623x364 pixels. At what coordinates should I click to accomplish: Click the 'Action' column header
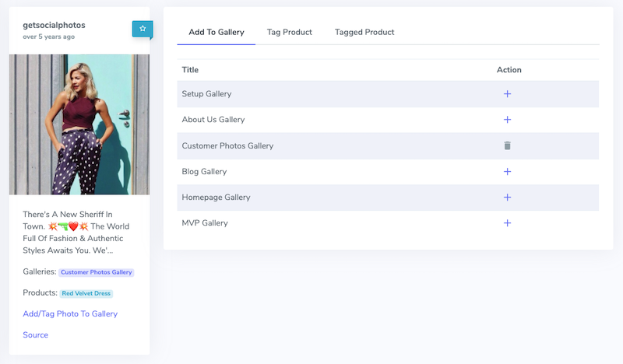(509, 70)
